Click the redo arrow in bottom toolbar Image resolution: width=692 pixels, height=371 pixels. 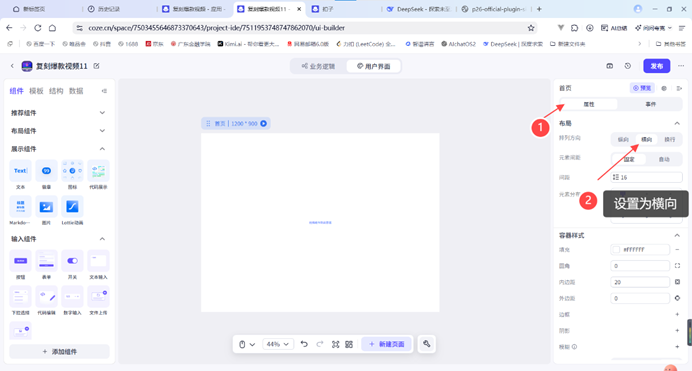pos(320,344)
